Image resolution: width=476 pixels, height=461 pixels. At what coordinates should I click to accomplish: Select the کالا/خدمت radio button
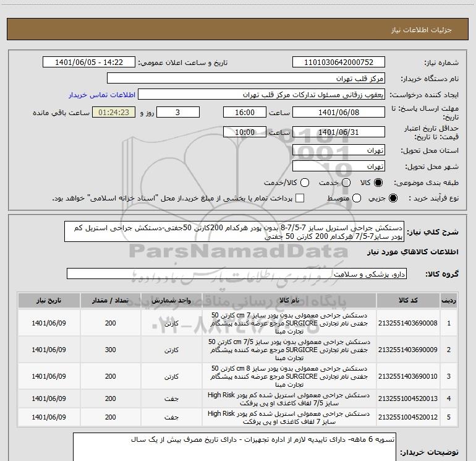coord(305,183)
